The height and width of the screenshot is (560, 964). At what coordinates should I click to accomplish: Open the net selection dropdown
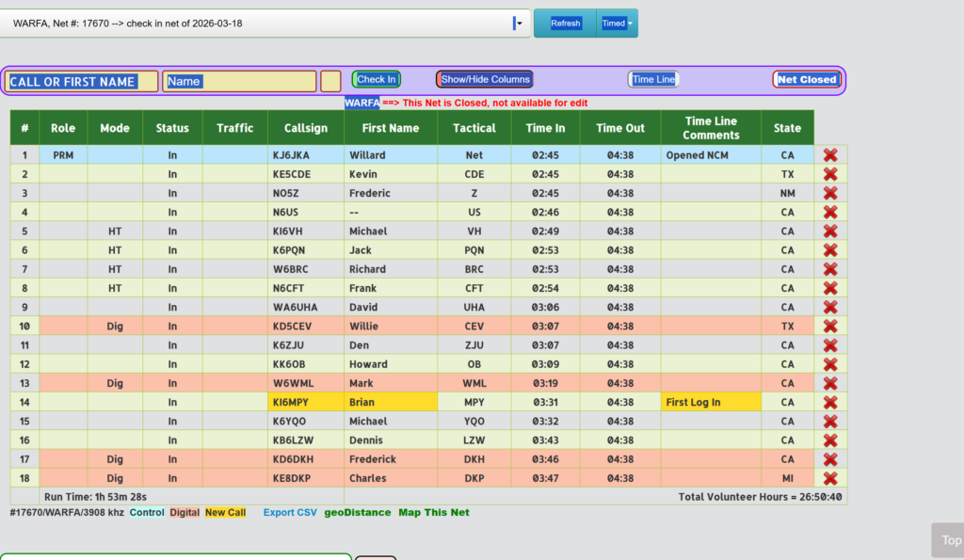click(517, 24)
